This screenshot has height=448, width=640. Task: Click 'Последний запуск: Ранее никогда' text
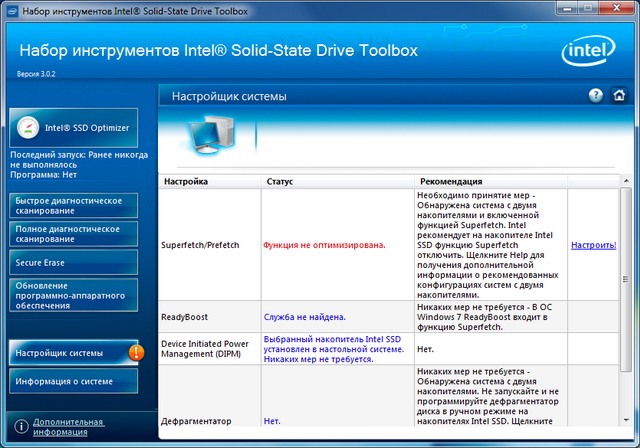coord(79,155)
